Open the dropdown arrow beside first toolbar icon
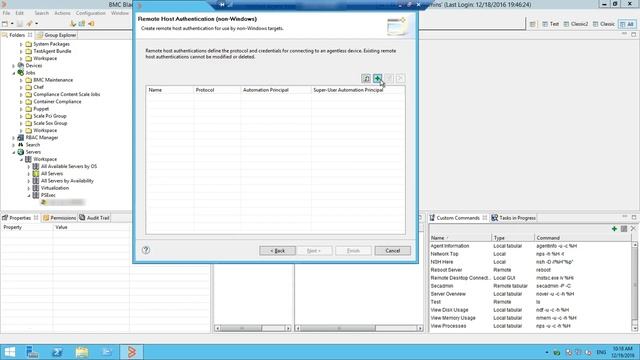 pyautogui.click(x=12, y=24)
